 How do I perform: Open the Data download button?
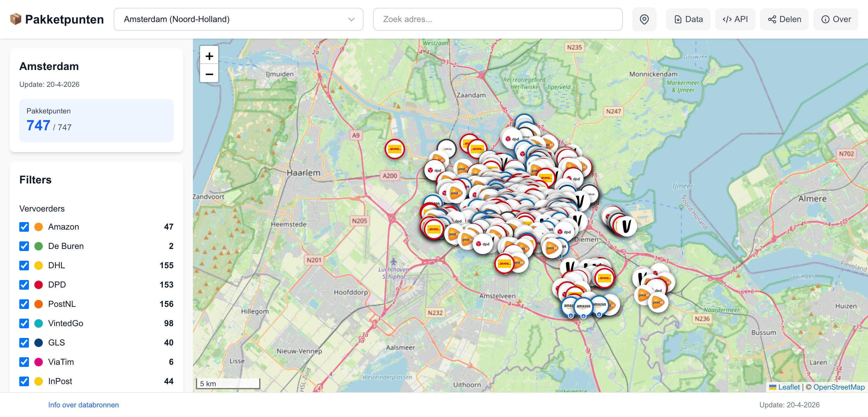[x=688, y=19]
